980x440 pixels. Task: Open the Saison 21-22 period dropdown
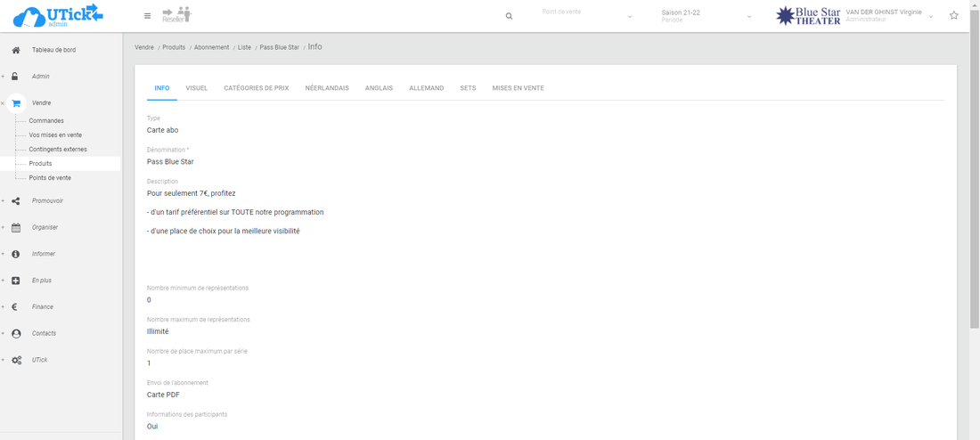click(706, 16)
